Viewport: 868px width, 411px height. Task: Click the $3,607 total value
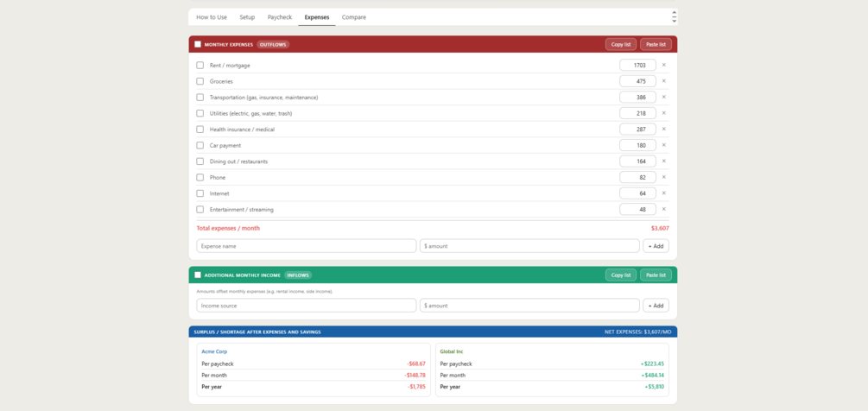[660, 228]
